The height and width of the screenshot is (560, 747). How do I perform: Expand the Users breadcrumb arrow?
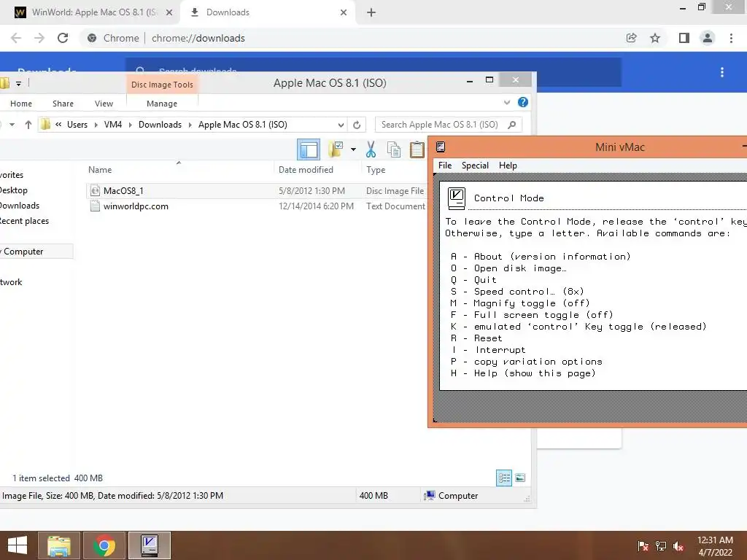coord(96,125)
